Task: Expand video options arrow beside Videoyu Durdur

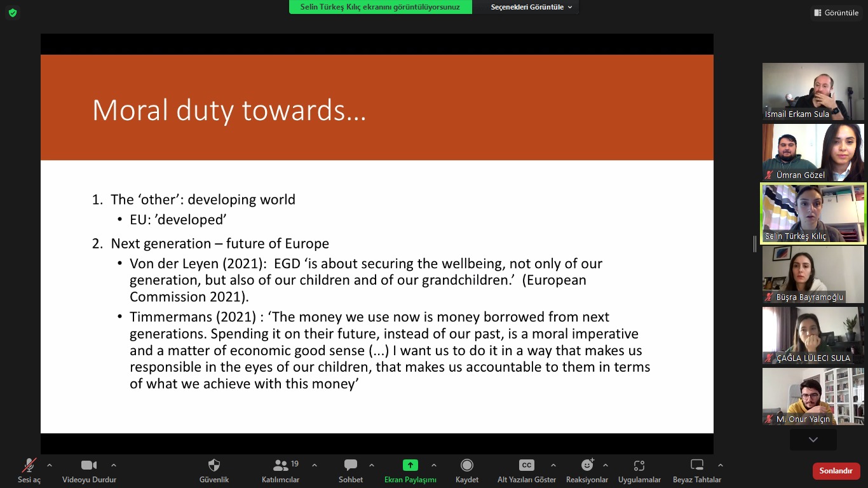Action: pos(114,465)
